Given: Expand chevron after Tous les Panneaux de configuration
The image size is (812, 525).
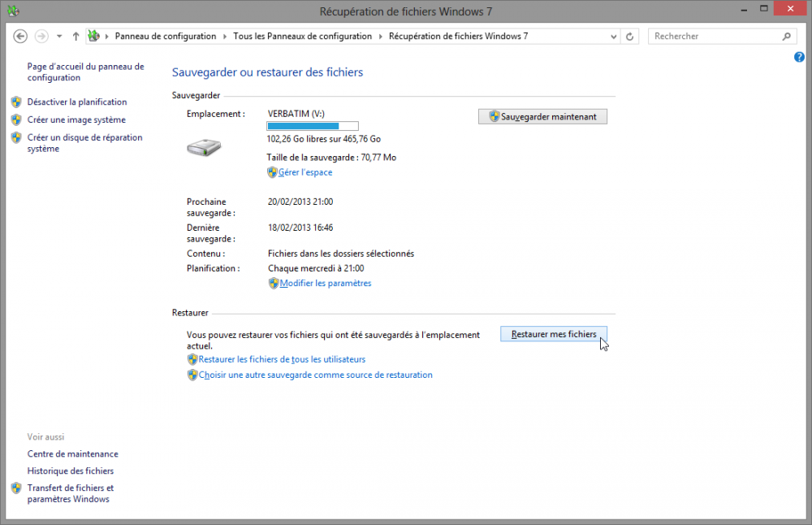Looking at the screenshot, I should point(381,37).
